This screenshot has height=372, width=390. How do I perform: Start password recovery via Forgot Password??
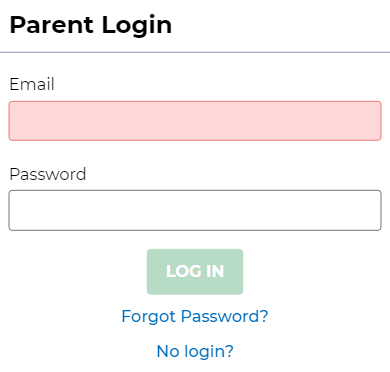coord(195,316)
